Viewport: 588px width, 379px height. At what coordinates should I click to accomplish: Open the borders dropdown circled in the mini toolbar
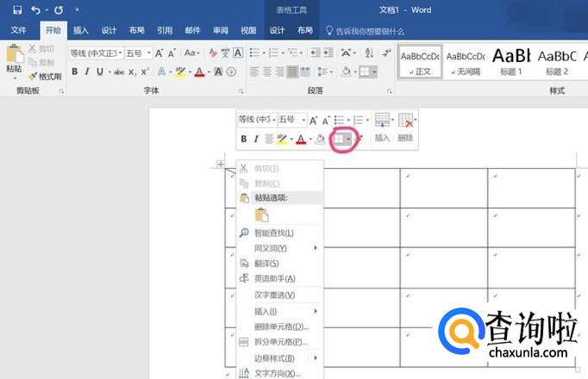click(348, 139)
